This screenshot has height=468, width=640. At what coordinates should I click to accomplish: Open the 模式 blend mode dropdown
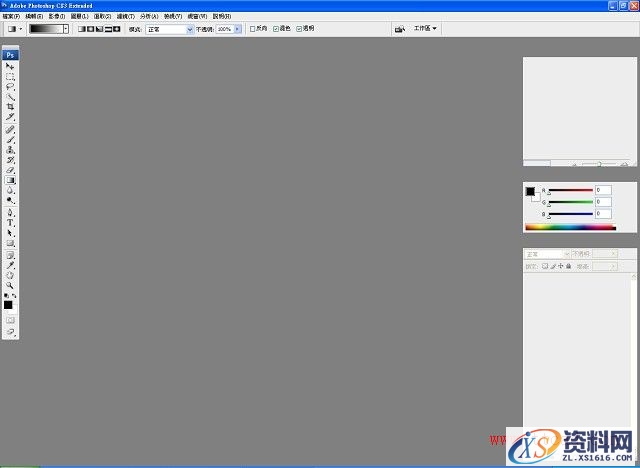tap(169, 30)
